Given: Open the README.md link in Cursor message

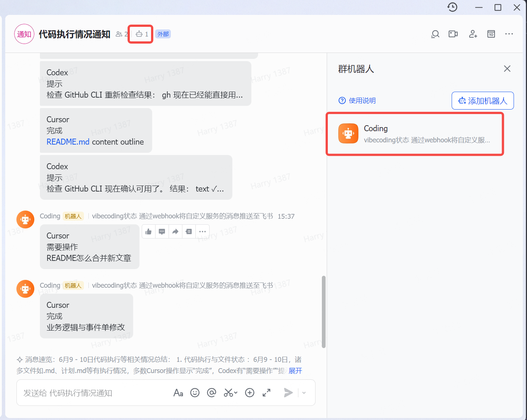Looking at the screenshot, I should (68, 142).
